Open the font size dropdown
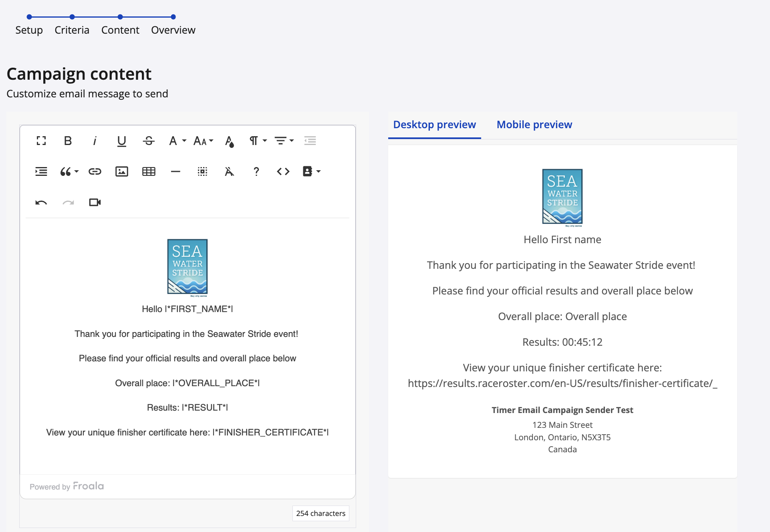 [x=203, y=141]
